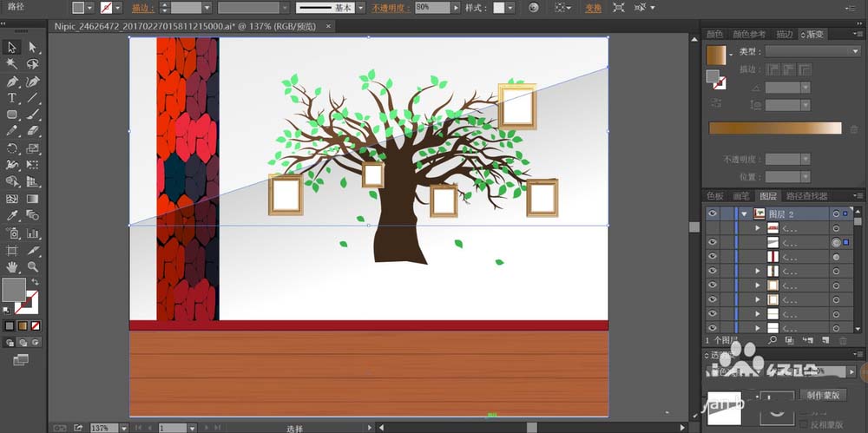Select the Eyedropper tool

(x=11, y=215)
